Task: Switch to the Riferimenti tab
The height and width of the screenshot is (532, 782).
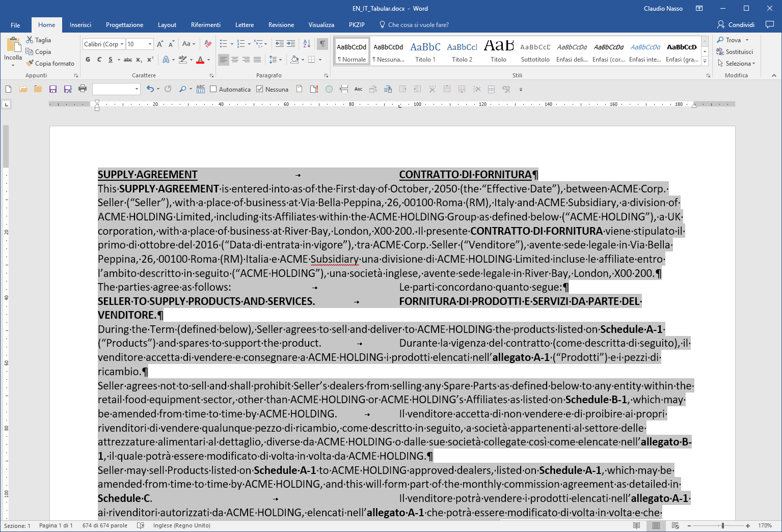Action: (x=206, y=24)
